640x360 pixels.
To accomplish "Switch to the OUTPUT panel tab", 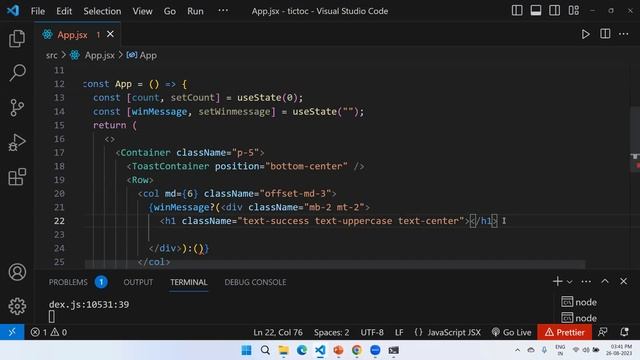I will (138, 282).
